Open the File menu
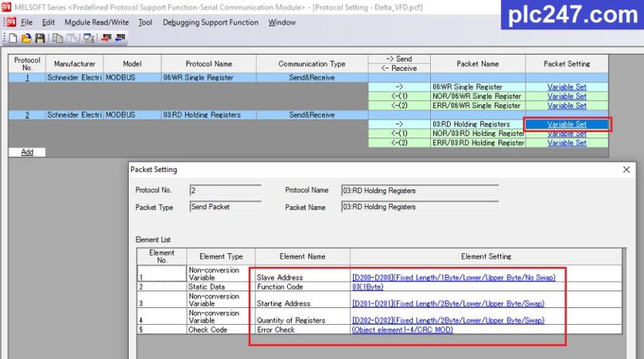 (26, 22)
